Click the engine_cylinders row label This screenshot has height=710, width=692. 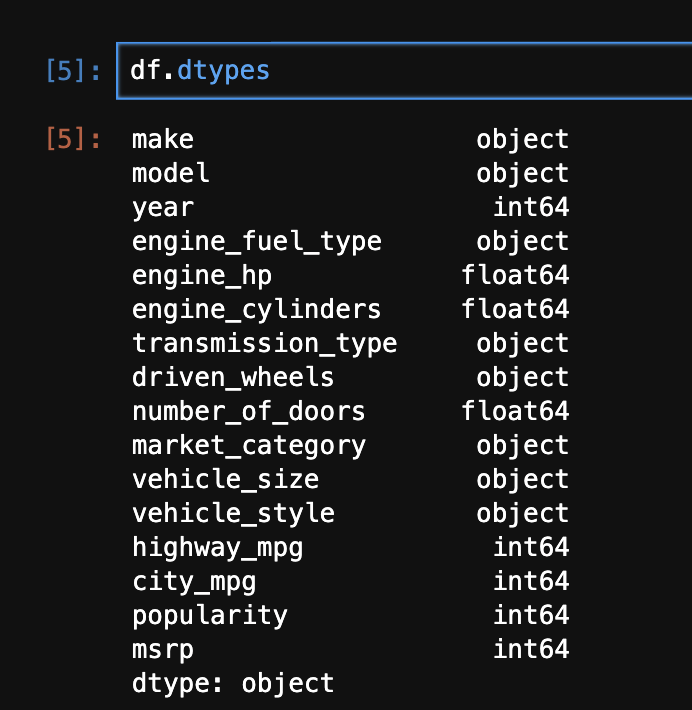[256, 309]
